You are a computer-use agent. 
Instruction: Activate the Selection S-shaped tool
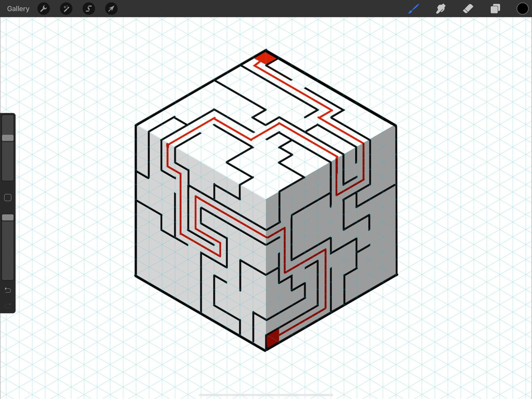point(89,9)
